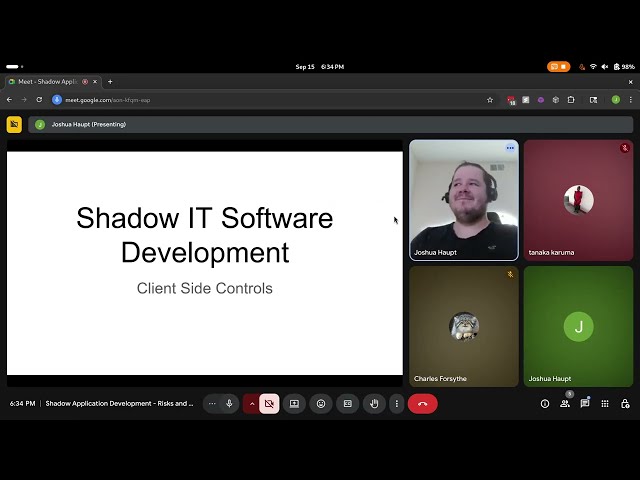Open host controls lock icon

coord(625,404)
